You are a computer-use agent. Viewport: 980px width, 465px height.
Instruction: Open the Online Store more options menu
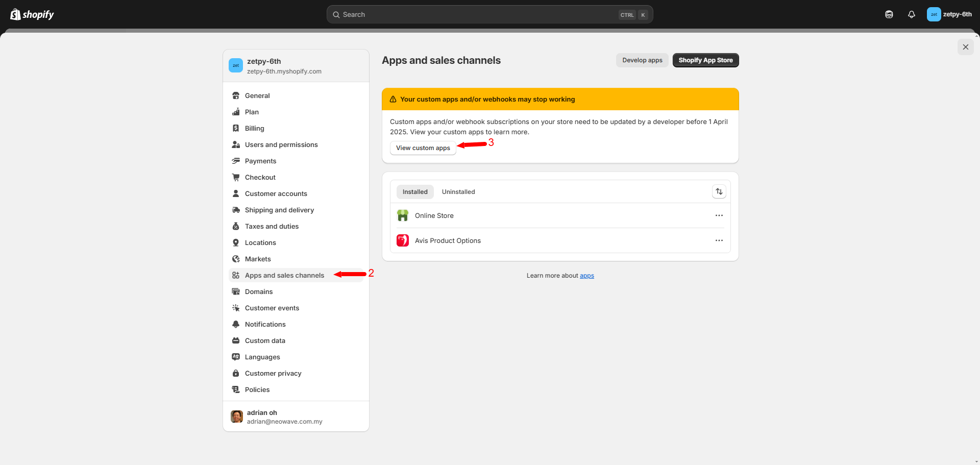point(719,215)
